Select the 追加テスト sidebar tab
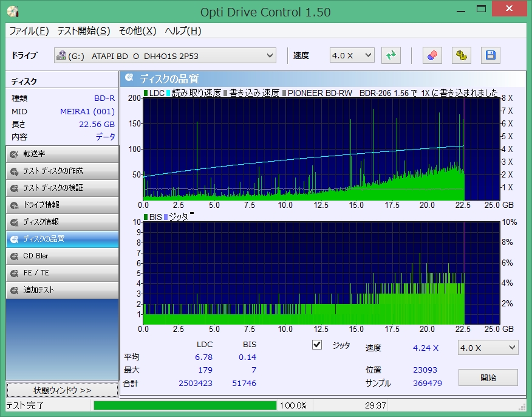 [x=62, y=290]
